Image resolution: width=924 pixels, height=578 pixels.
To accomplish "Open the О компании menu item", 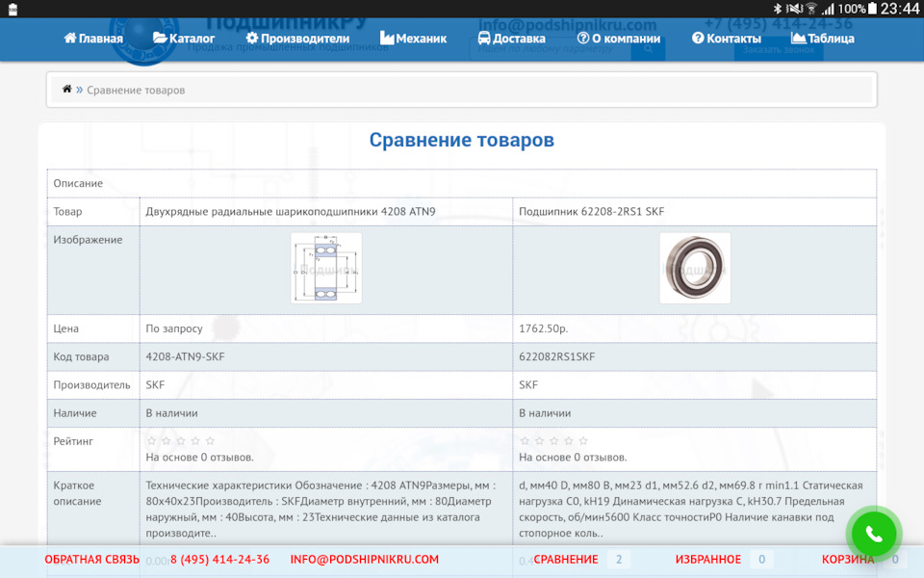I will (x=618, y=39).
